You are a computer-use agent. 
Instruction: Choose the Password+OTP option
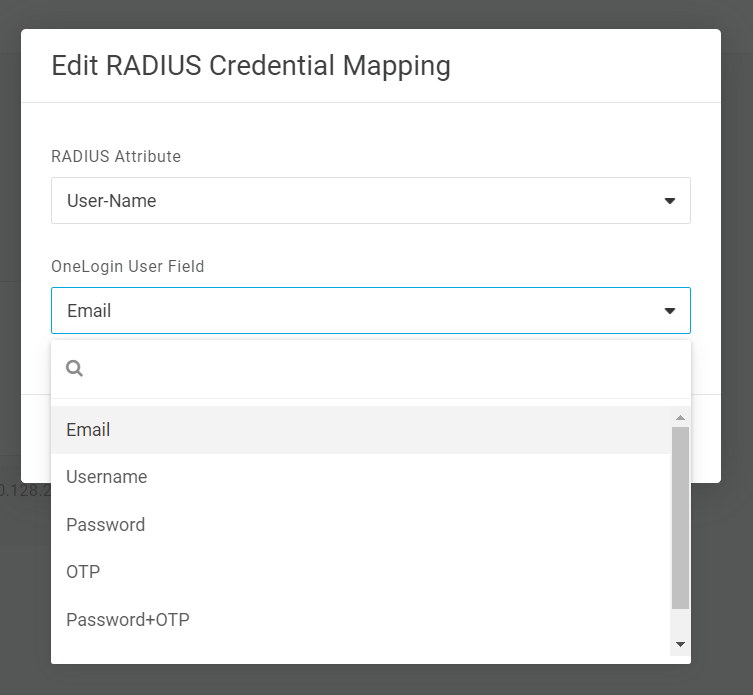(361, 619)
